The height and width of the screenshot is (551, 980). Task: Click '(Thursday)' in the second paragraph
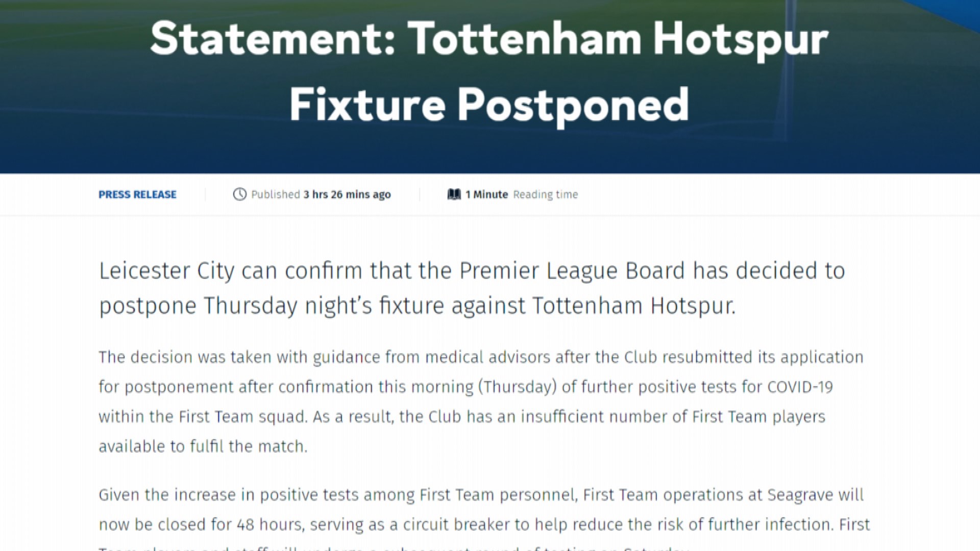[517, 387]
